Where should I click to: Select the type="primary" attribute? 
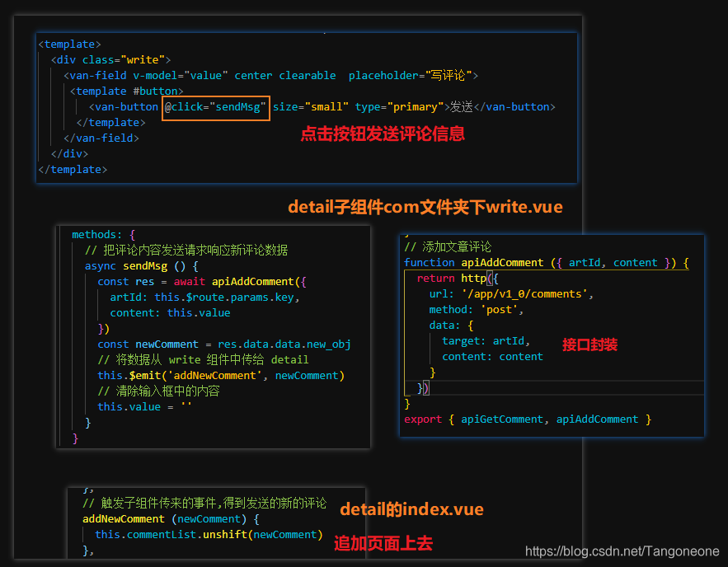399,107
